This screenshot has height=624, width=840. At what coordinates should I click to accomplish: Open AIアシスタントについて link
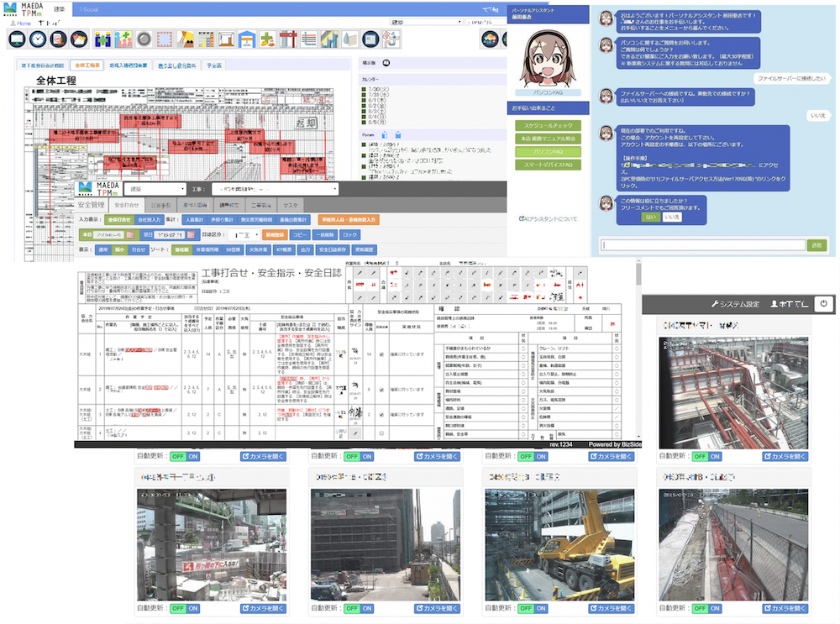pos(548,218)
